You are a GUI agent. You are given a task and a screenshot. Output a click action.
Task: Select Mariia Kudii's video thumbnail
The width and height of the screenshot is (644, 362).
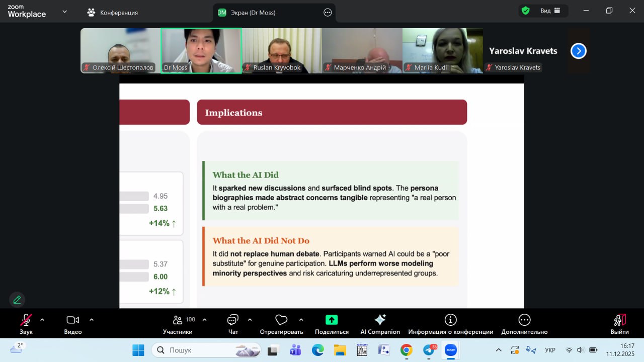pyautogui.click(x=443, y=51)
